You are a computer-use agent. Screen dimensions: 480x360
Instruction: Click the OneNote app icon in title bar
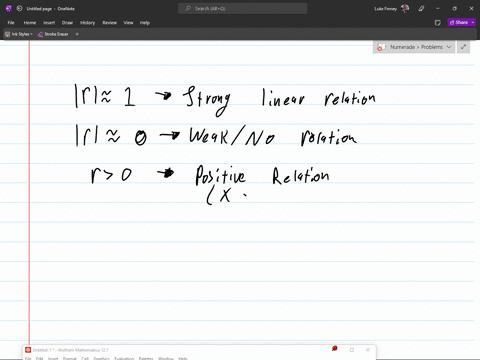click(9, 9)
